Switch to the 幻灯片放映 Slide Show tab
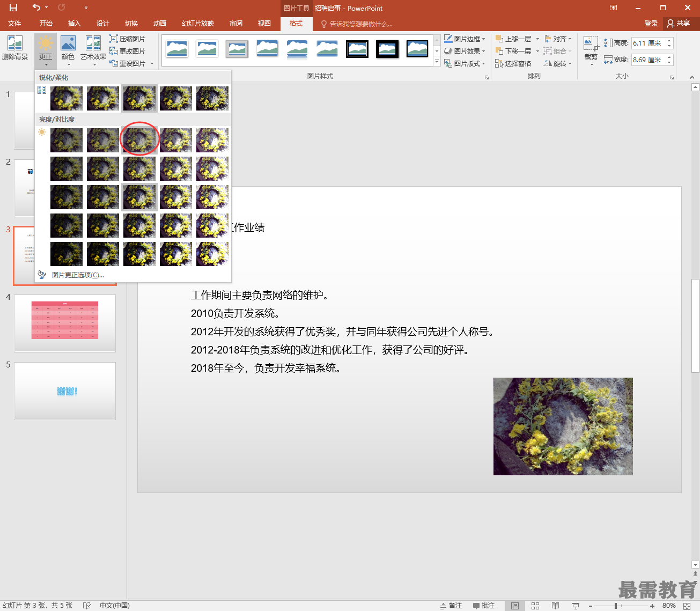The width and height of the screenshot is (700, 611). pos(198,23)
